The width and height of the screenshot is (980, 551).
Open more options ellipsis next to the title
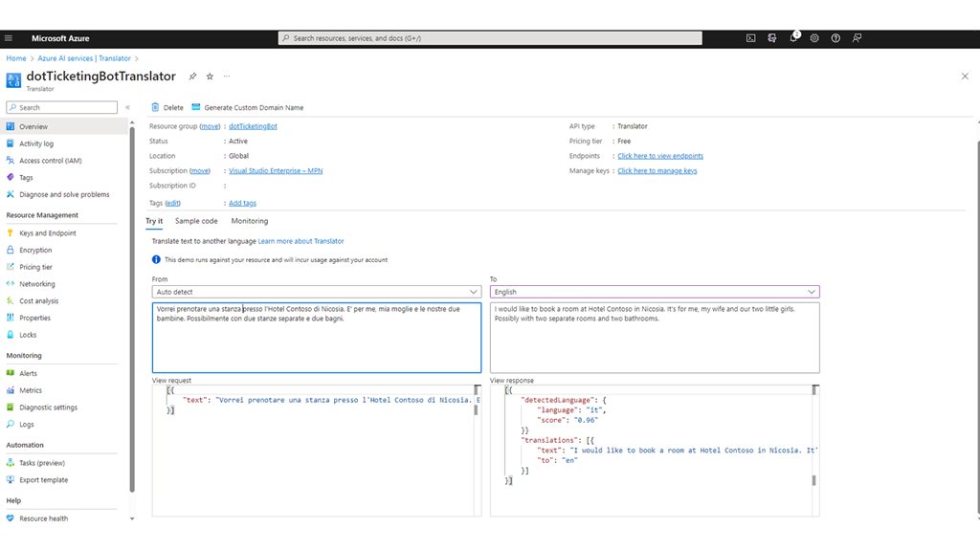[227, 77]
